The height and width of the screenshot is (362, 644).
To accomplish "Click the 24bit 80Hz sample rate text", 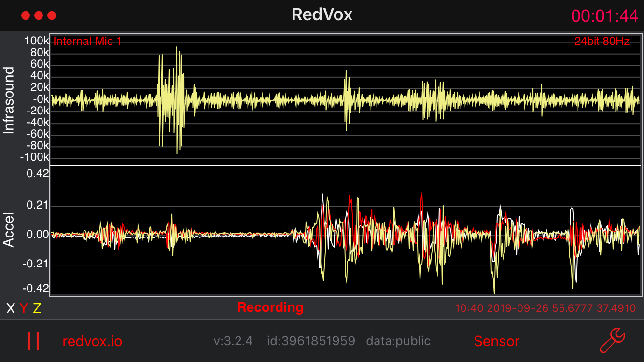I will (x=602, y=42).
